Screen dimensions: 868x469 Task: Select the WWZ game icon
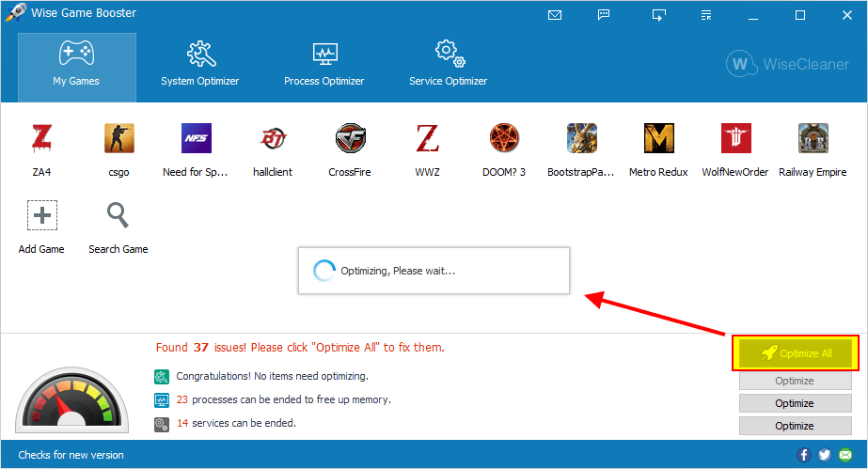pyautogui.click(x=427, y=138)
